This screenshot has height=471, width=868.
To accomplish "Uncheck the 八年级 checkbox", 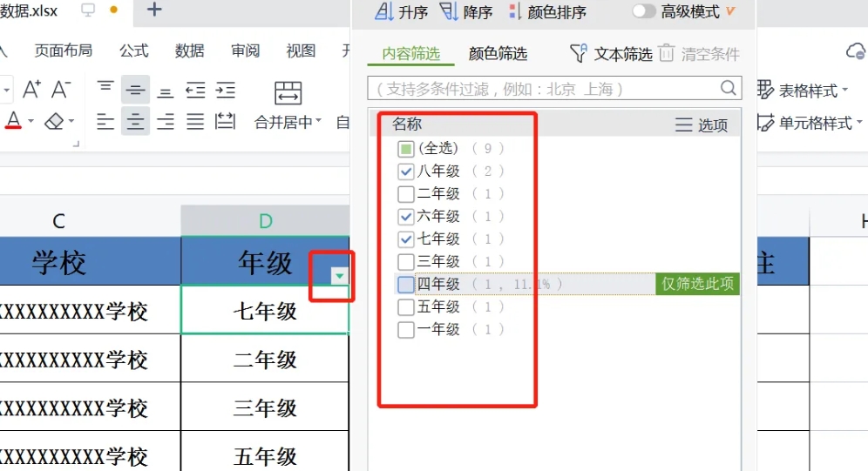I will 406,172.
